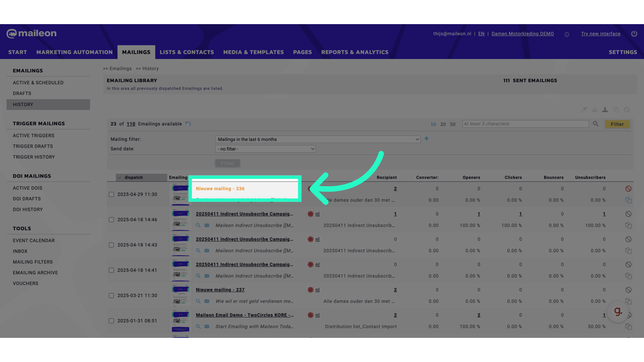Click the red stop icon for the 2025-04-29 row

(629, 189)
